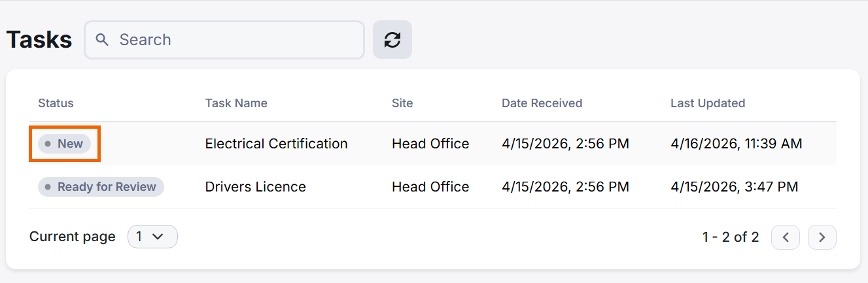Click the Current page label
The height and width of the screenshot is (283, 868).
[73, 237]
